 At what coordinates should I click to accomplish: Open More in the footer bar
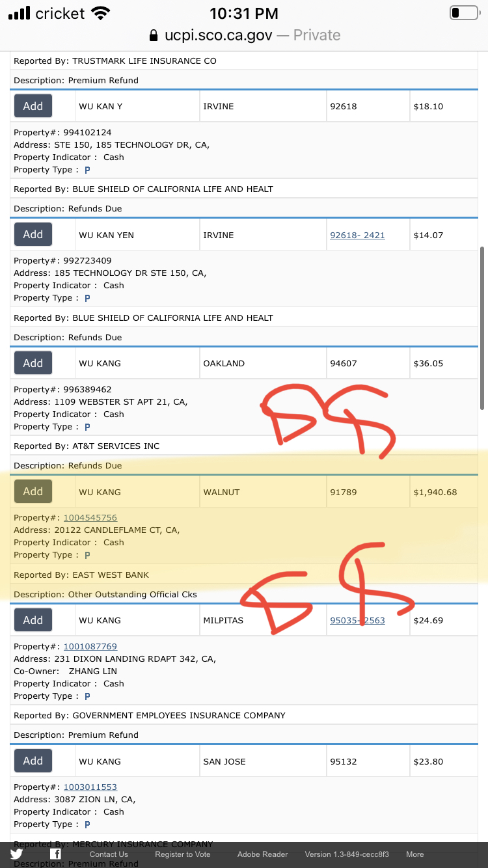tap(415, 854)
